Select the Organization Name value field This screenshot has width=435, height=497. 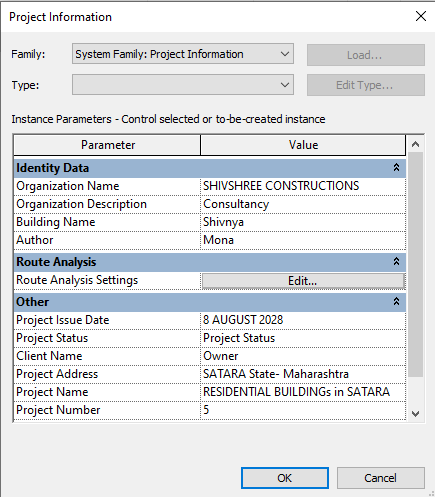(303, 186)
